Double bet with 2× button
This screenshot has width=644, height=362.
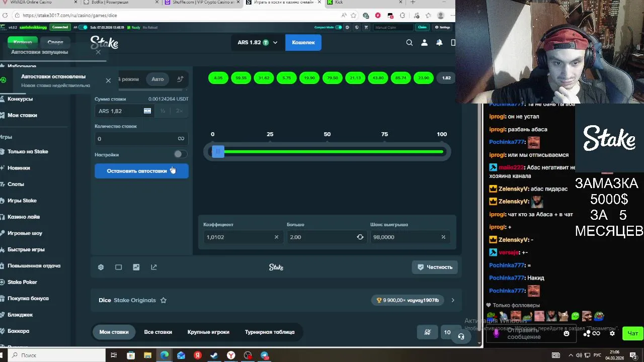[x=180, y=111]
